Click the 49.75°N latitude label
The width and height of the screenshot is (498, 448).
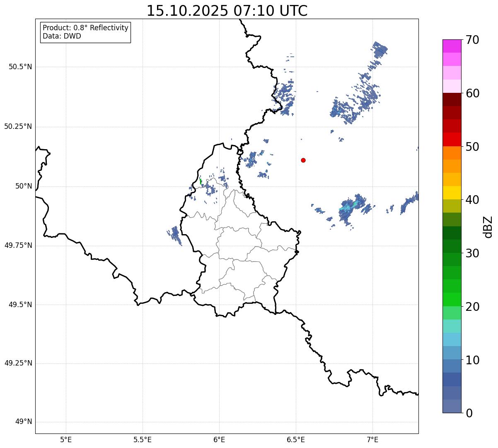(x=18, y=245)
